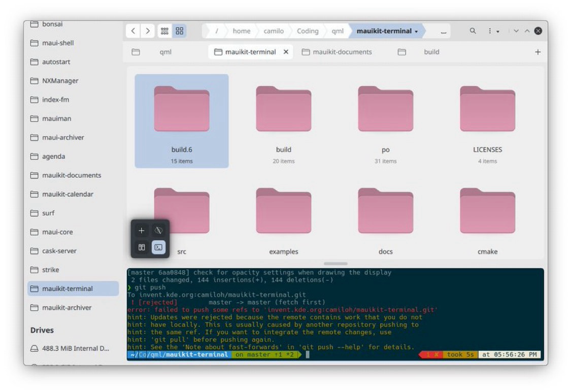Click the up chevron window control

[527, 31]
